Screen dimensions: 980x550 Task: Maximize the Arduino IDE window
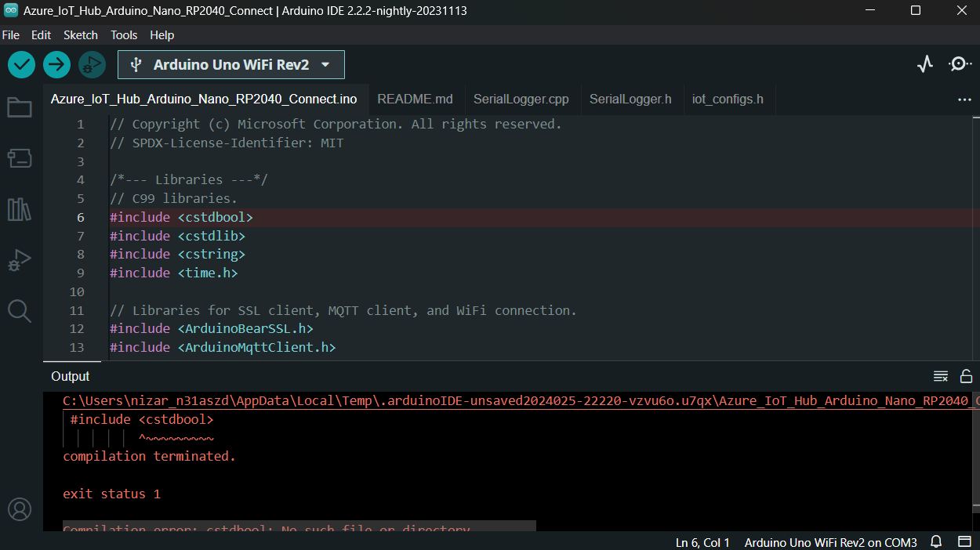point(916,11)
